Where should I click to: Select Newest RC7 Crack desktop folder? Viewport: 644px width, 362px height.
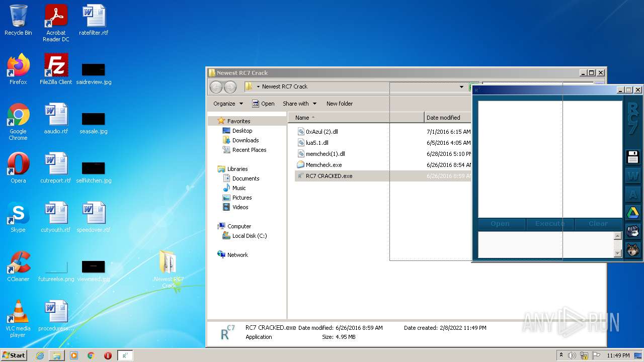169,269
